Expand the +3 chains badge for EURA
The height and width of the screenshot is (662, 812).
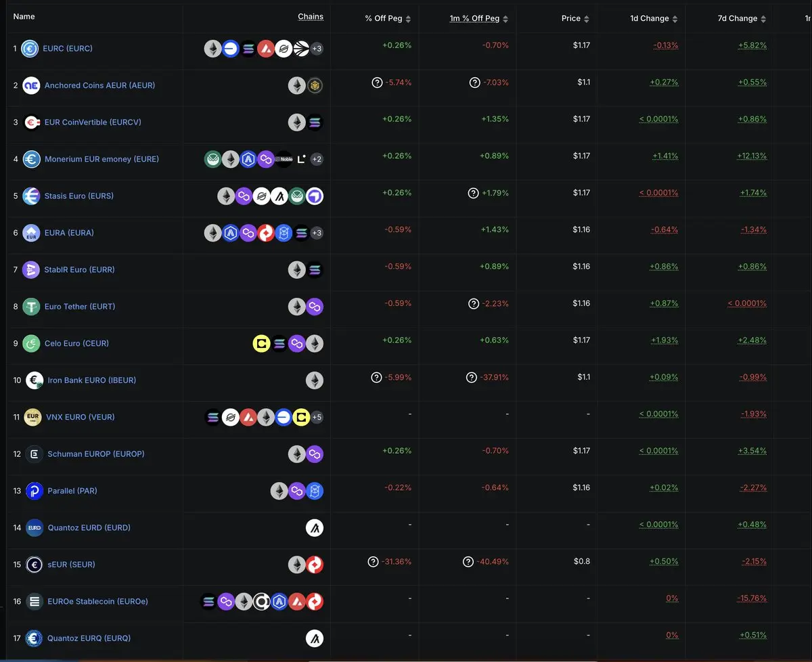(x=317, y=233)
